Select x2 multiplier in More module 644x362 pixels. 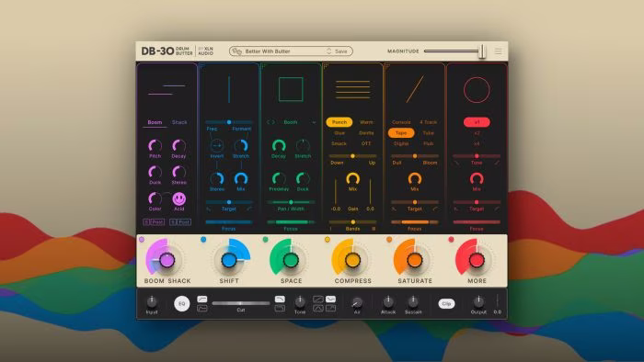(x=477, y=133)
